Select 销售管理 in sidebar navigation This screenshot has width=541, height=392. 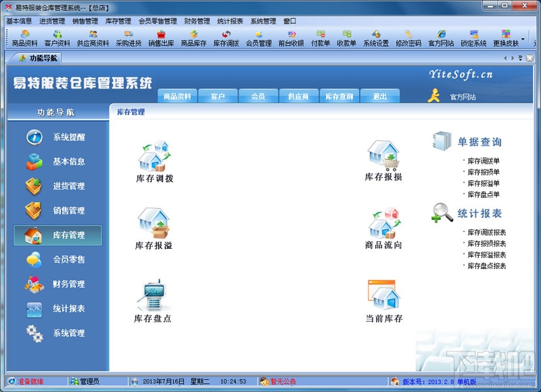57,210
